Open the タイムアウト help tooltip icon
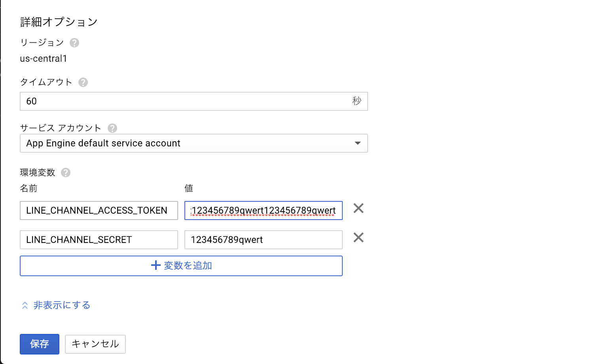The height and width of the screenshot is (364, 596). coord(83,82)
